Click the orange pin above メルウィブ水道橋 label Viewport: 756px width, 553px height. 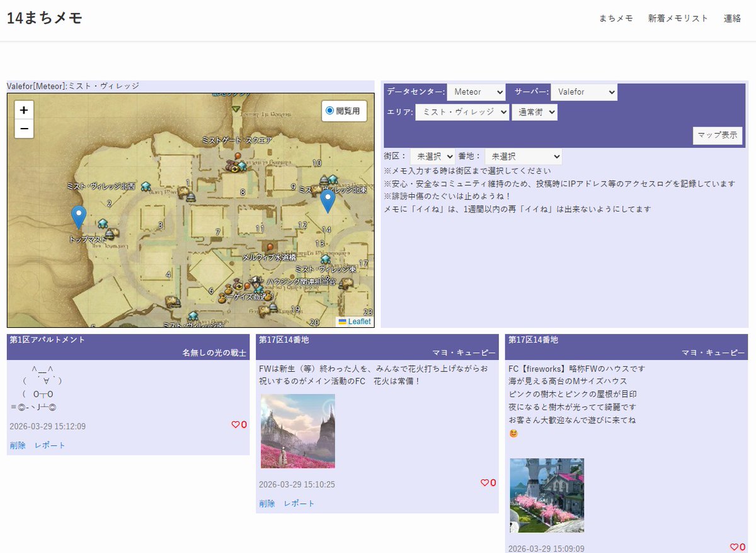click(x=270, y=247)
